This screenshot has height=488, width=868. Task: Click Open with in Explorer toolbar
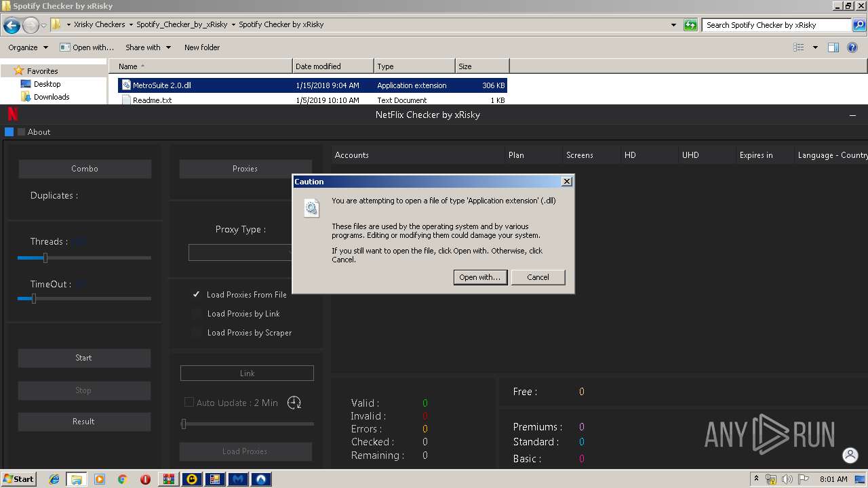tap(87, 47)
